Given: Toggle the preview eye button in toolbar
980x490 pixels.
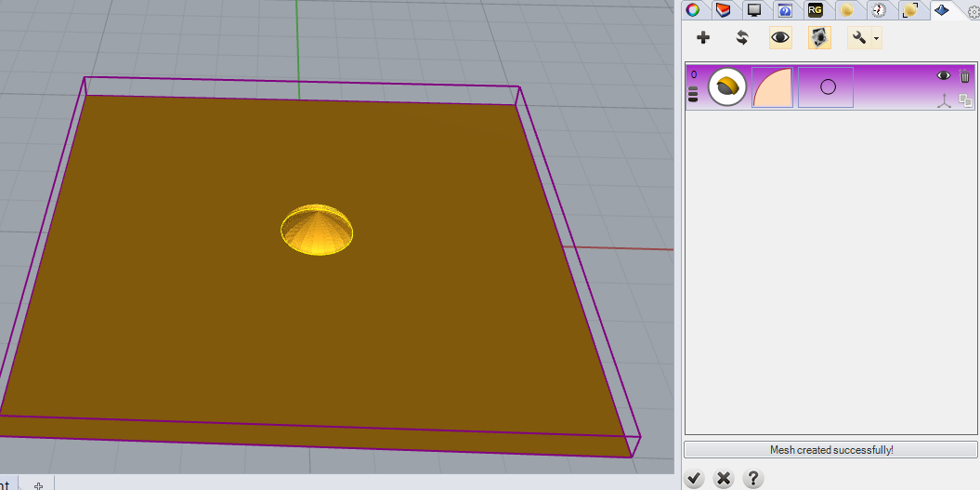Looking at the screenshot, I should click(x=780, y=38).
